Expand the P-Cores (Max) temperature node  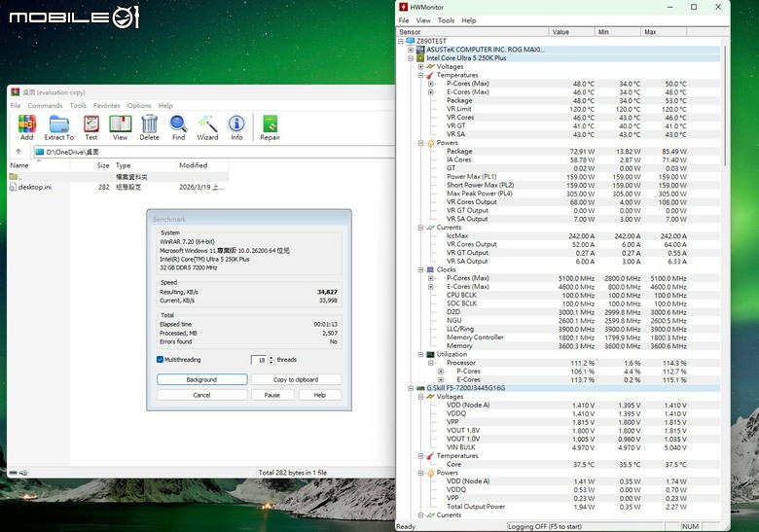pyautogui.click(x=431, y=84)
